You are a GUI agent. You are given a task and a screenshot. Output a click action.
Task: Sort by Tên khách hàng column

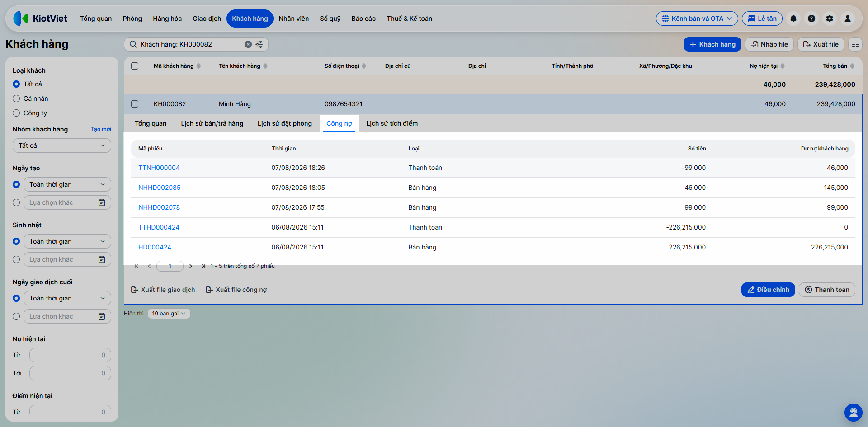point(243,66)
